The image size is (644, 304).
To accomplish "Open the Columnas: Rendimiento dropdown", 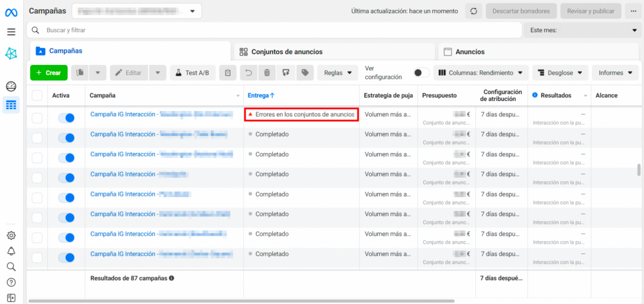I will pyautogui.click(x=481, y=73).
